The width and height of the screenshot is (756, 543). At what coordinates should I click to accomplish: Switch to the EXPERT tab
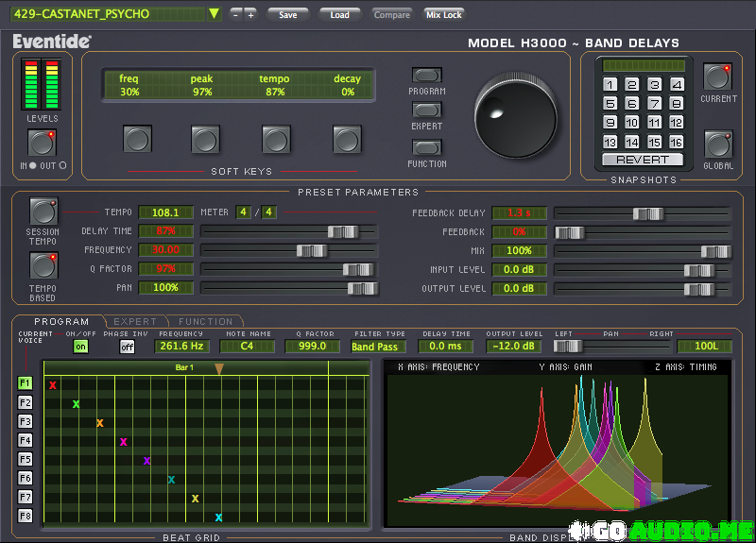point(135,322)
